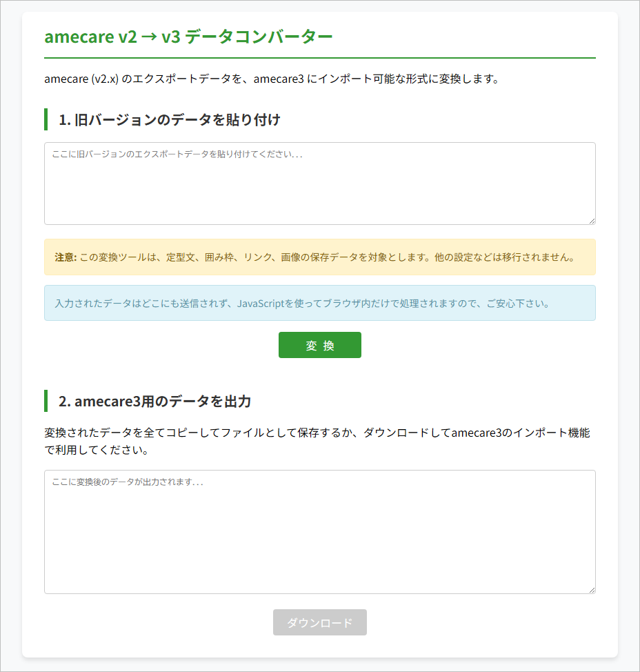Screen dimensions: 640x672
Task: Click the 変換 convert button
Action: (319, 346)
